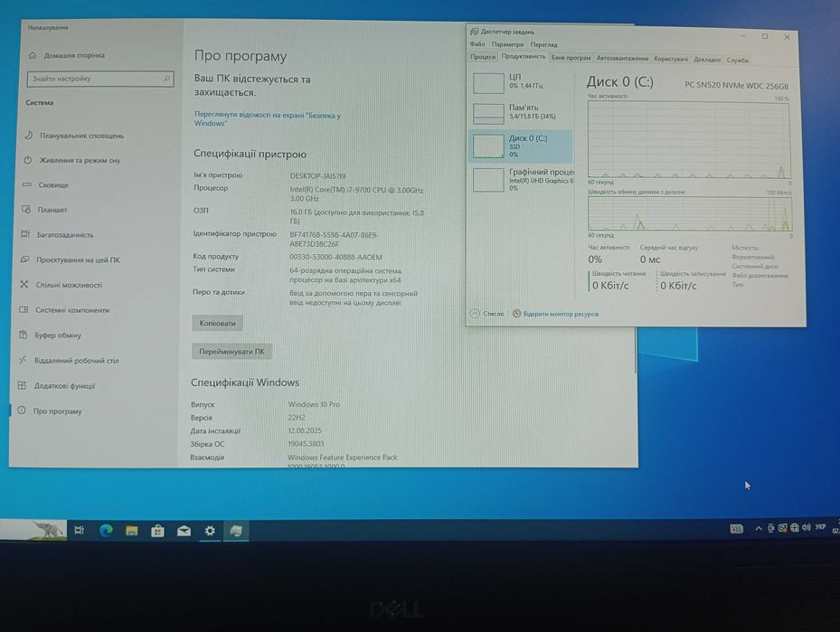Click the Settings window vertical scrollbar
The image size is (840, 632).
click(636, 351)
